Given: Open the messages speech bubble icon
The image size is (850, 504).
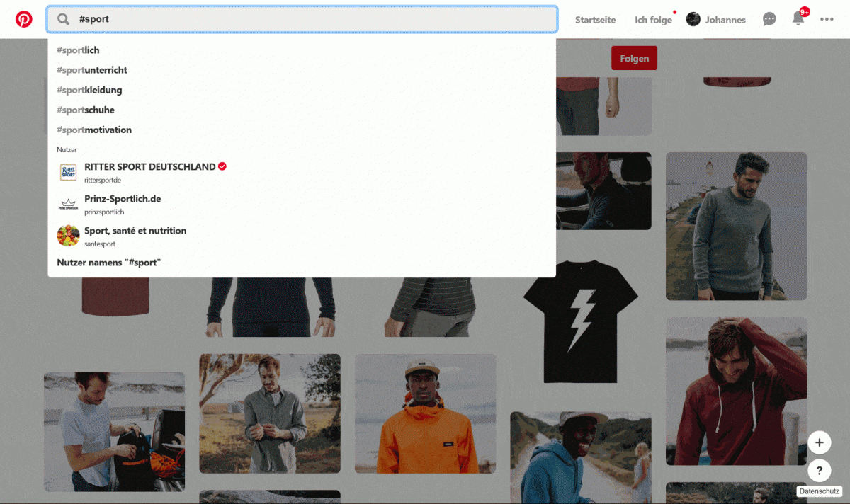Looking at the screenshot, I should pyautogui.click(x=769, y=19).
